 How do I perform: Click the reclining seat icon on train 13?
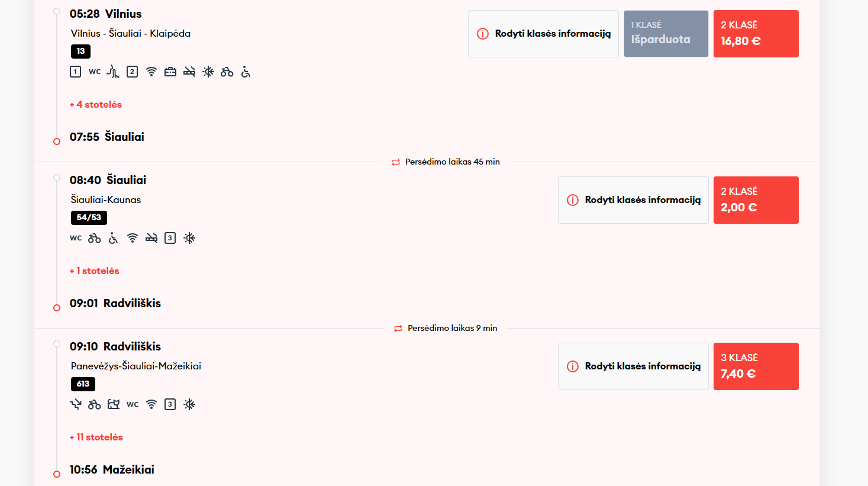(x=113, y=72)
